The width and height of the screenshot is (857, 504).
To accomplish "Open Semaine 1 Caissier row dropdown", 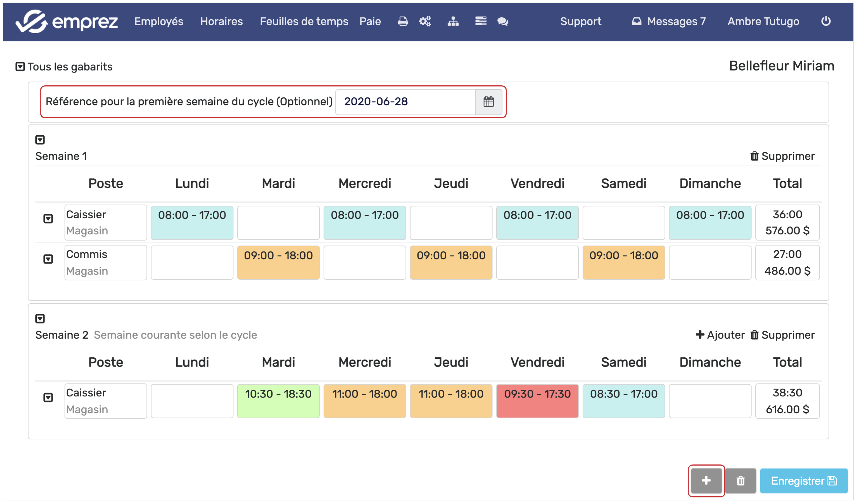I will [48, 219].
